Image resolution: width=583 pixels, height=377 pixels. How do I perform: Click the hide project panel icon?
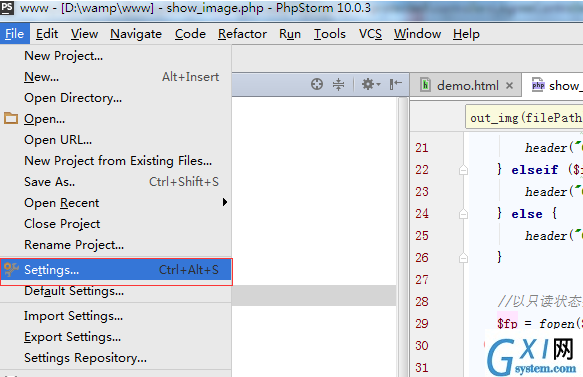pos(396,84)
